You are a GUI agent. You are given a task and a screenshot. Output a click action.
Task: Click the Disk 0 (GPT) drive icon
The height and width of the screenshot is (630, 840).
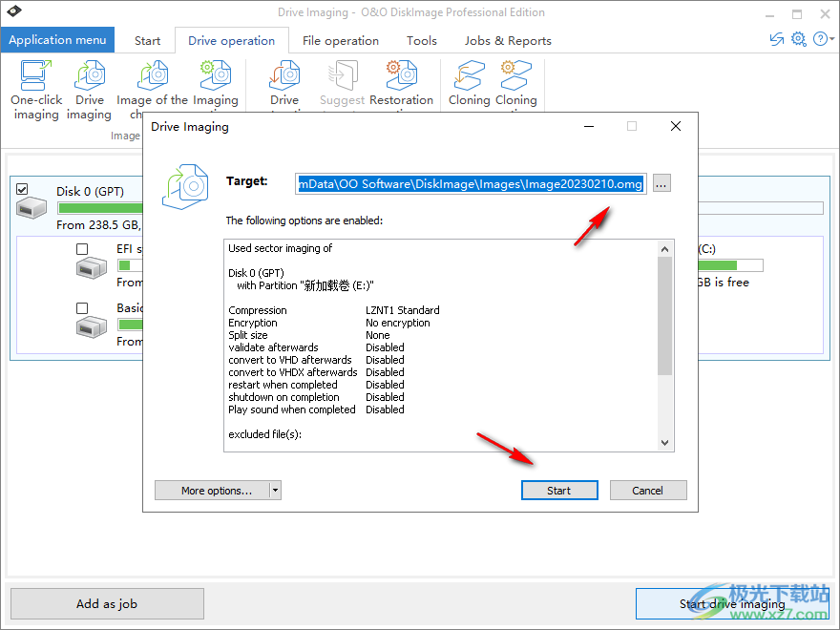coord(31,208)
